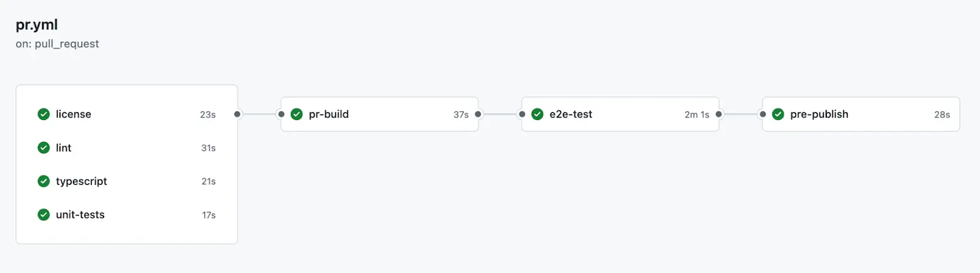Click the success icon next to unit-tests
This screenshot has height=273, width=980.
43,215
